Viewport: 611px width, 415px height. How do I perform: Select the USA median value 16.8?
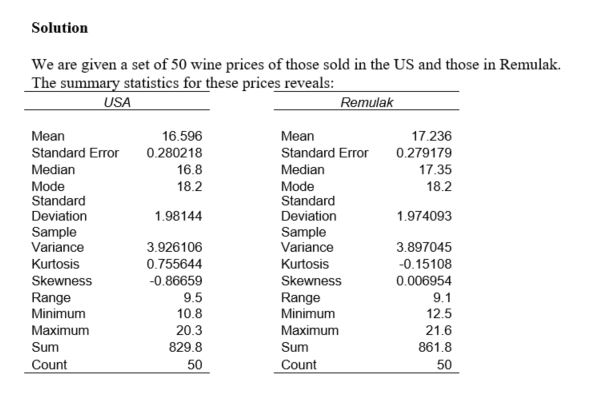pos(189,170)
